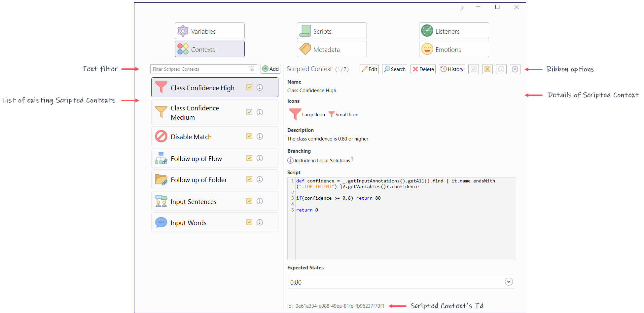Viewport: 644px width, 313px height.
Task: Click the History button
Action: tap(452, 69)
